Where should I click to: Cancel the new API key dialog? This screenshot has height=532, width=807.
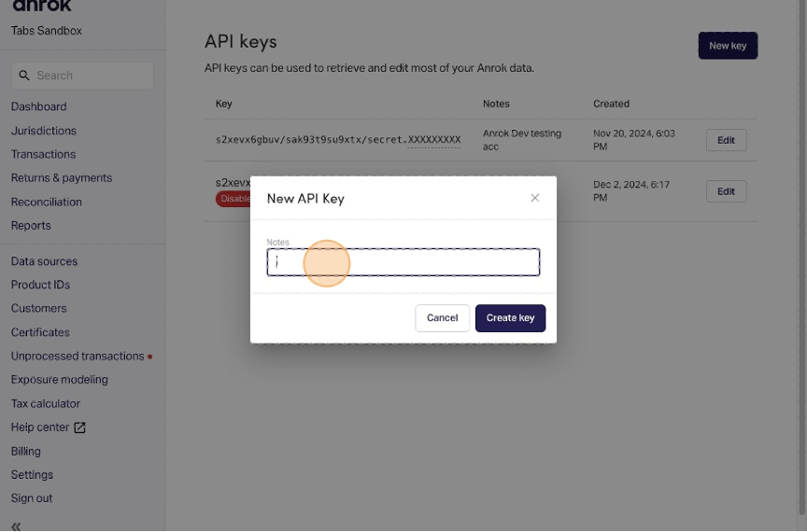pos(442,318)
